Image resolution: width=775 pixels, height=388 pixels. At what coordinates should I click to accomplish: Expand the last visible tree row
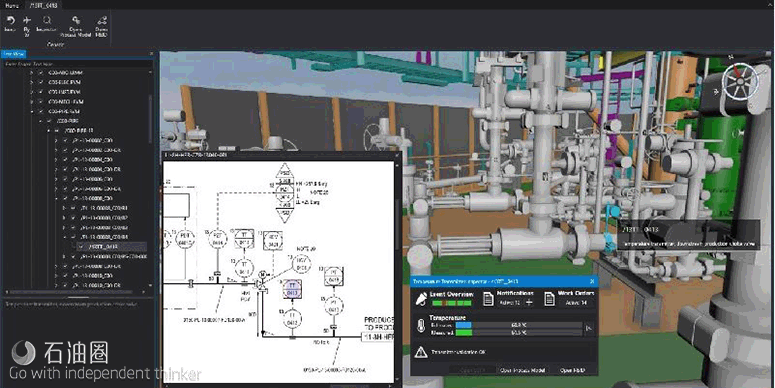[56, 285]
